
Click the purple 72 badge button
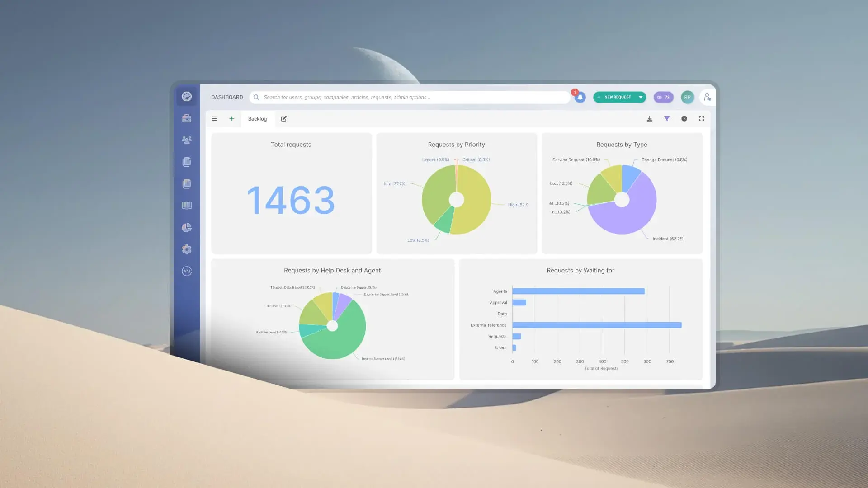click(x=663, y=97)
